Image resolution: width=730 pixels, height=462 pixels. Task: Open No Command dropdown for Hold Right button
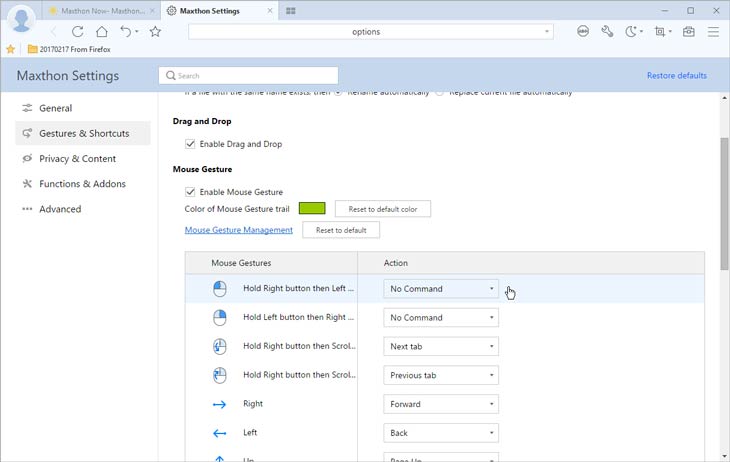click(x=441, y=289)
